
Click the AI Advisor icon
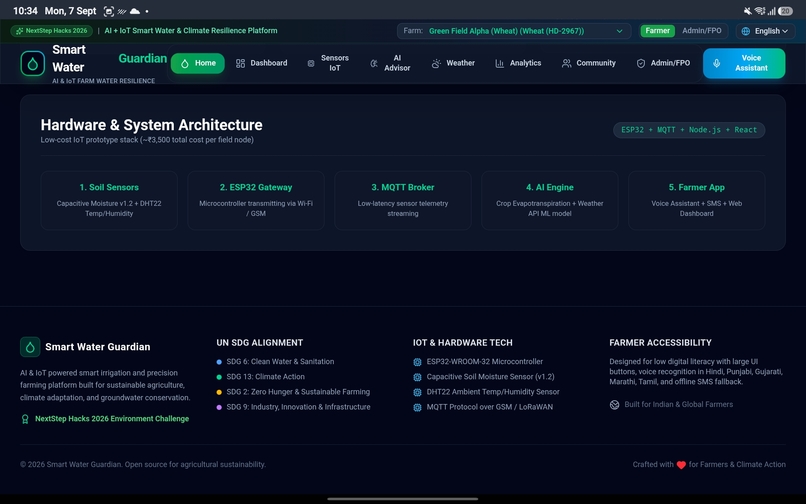coord(374,63)
